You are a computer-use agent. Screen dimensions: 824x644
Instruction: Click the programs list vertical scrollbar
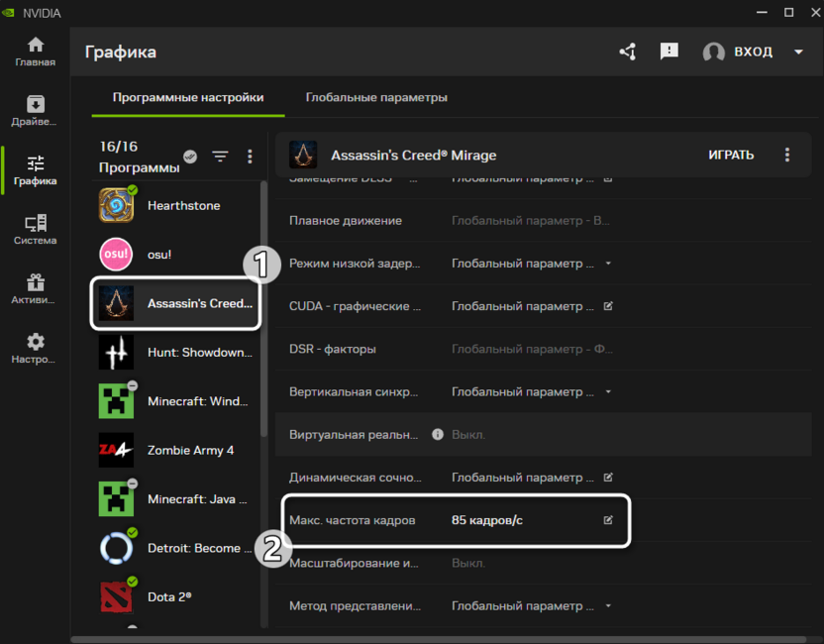click(263, 309)
